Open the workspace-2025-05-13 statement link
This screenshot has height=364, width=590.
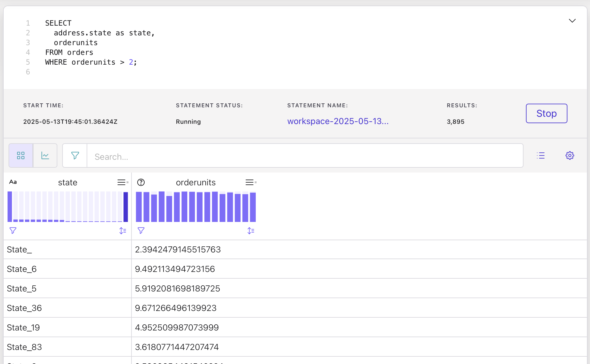(338, 121)
